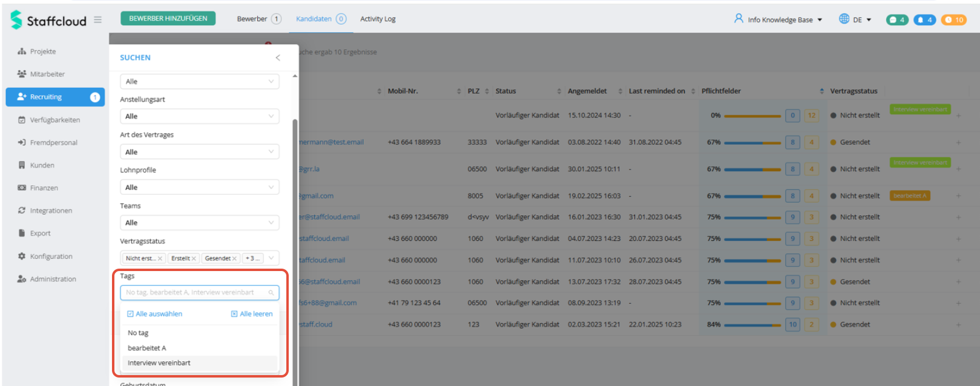Open the topmost 'Alle' dropdown in search panel
The image size is (980, 386).
tap(199, 82)
